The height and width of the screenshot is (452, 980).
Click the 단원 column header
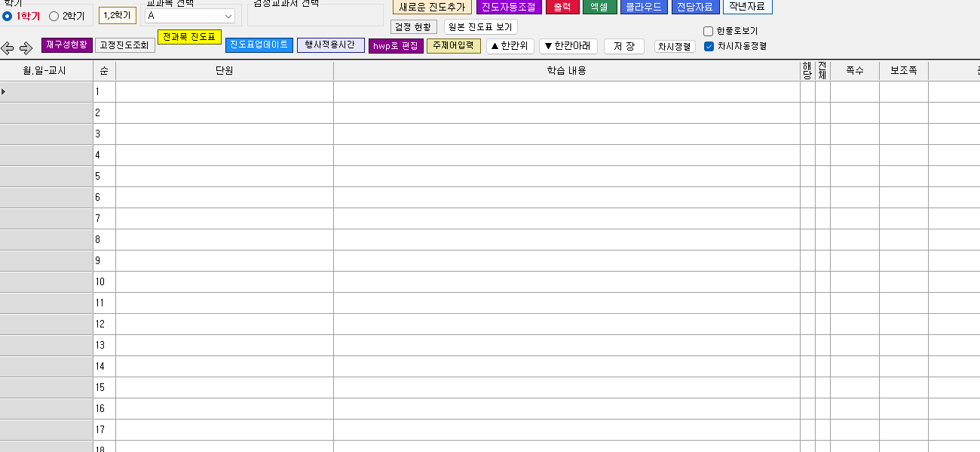[224, 71]
